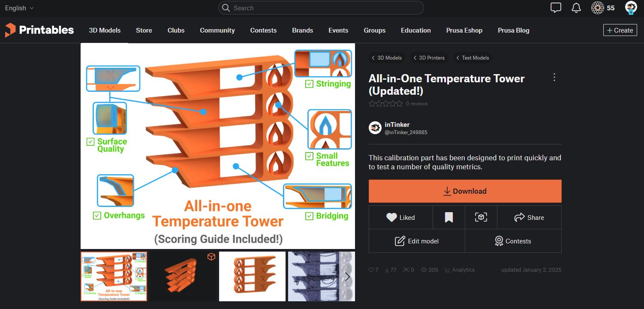Click the Share button

[529, 217]
